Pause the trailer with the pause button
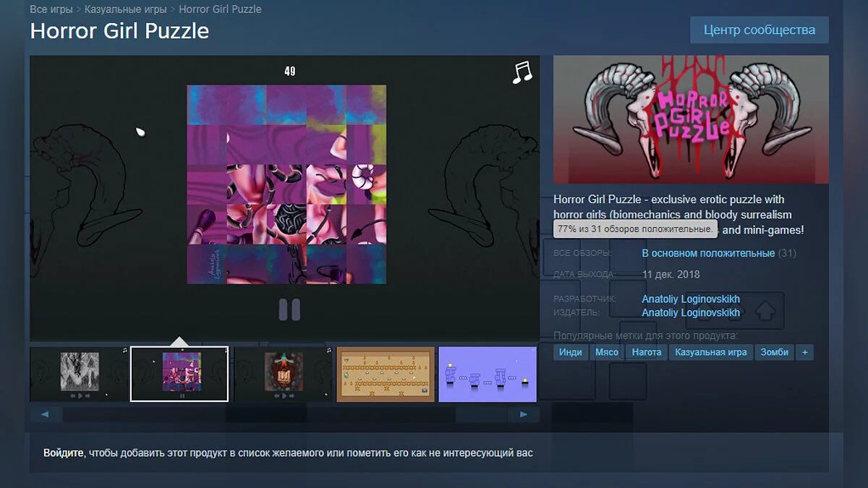 coord(289,309)
